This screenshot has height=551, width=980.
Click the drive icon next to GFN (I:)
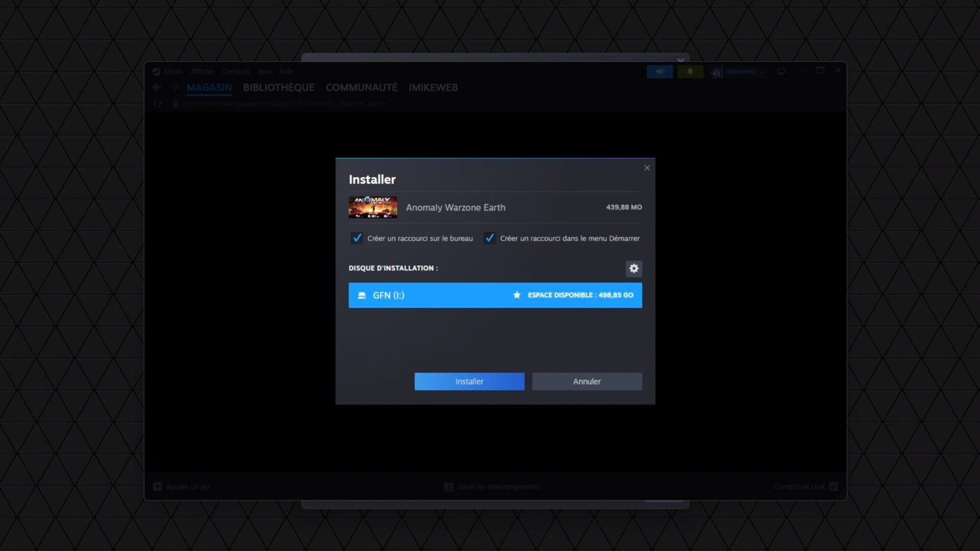pos(362,295)
